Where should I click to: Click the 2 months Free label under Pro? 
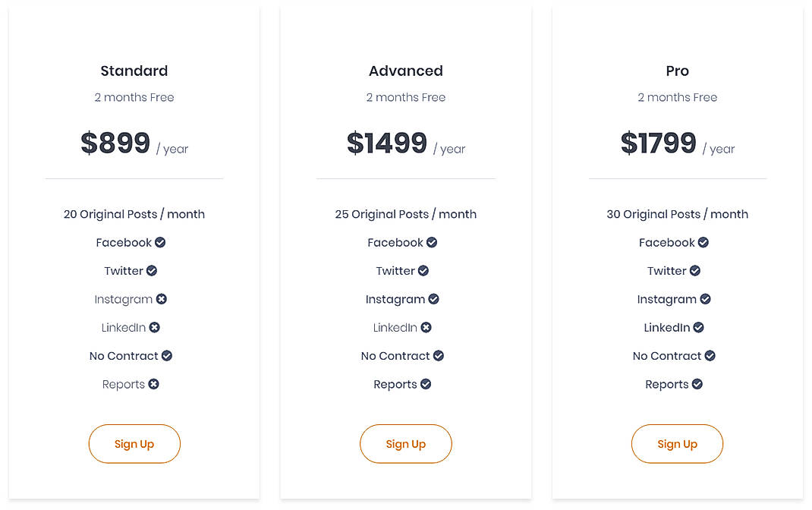(x=677, y=97)
